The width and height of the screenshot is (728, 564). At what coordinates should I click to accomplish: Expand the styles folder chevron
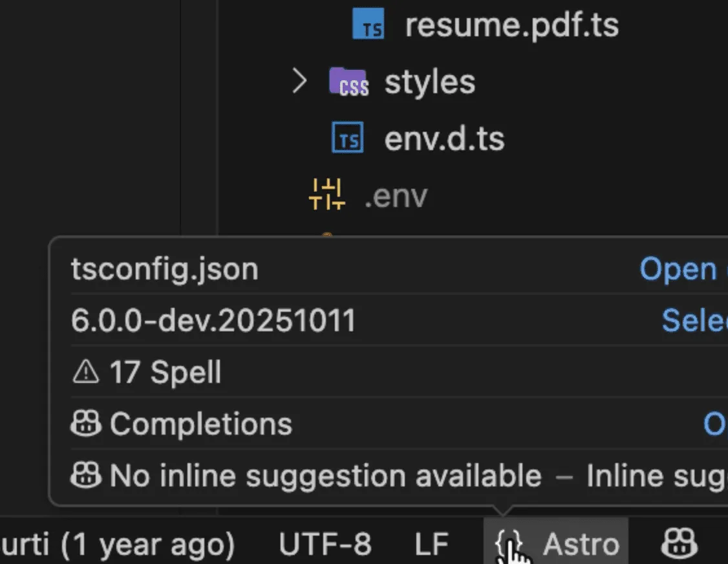[299, 81]
